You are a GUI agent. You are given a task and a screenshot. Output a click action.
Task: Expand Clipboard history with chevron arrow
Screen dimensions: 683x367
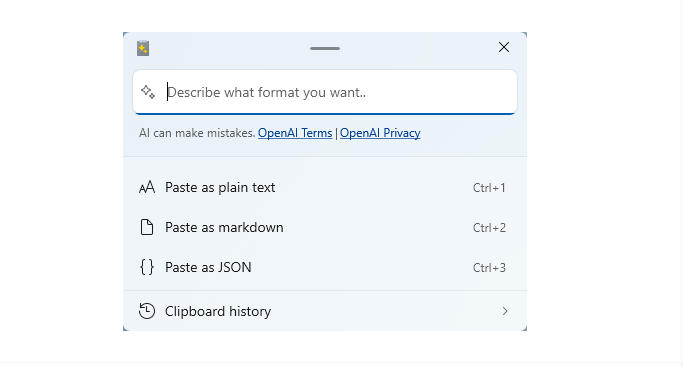pyautogui.click(x=504, y=311)
